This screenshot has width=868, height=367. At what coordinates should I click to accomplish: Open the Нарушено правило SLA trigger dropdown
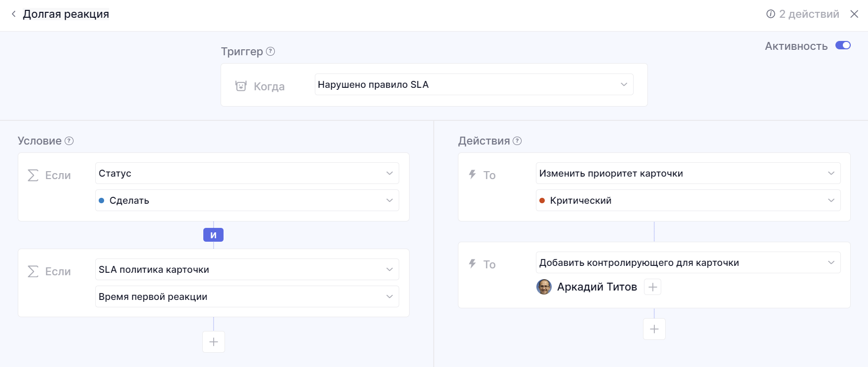(474, 84)
